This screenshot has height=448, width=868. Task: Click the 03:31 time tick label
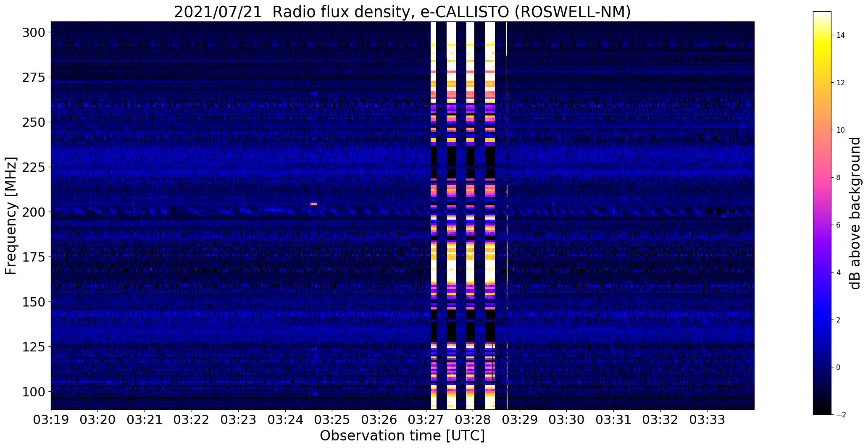614,420
